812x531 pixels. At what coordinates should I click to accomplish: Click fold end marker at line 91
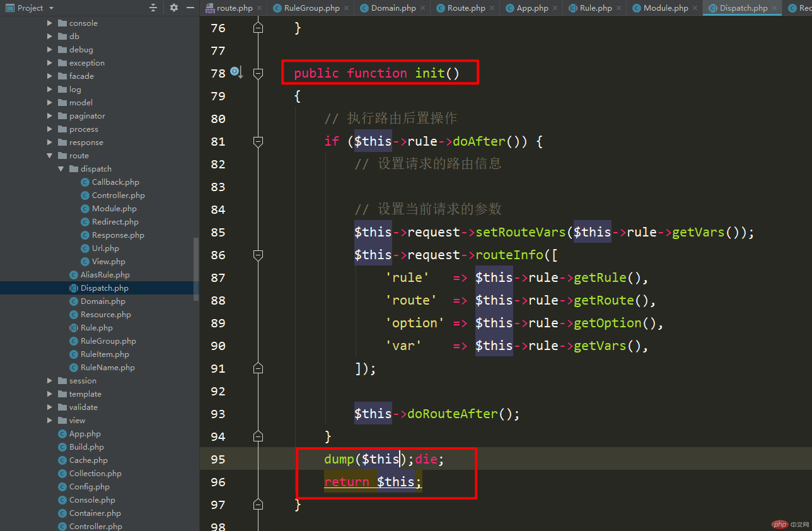click(x=258, y=368)
